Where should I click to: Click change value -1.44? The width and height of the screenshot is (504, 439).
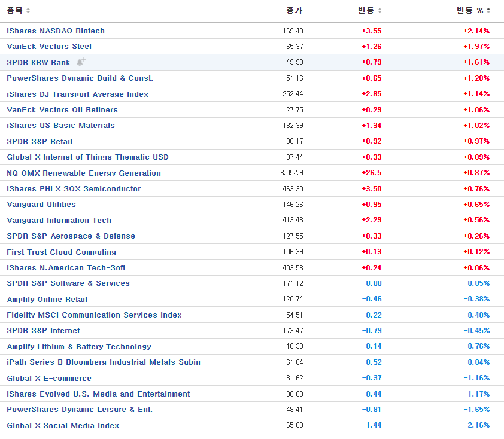point(372,425)
